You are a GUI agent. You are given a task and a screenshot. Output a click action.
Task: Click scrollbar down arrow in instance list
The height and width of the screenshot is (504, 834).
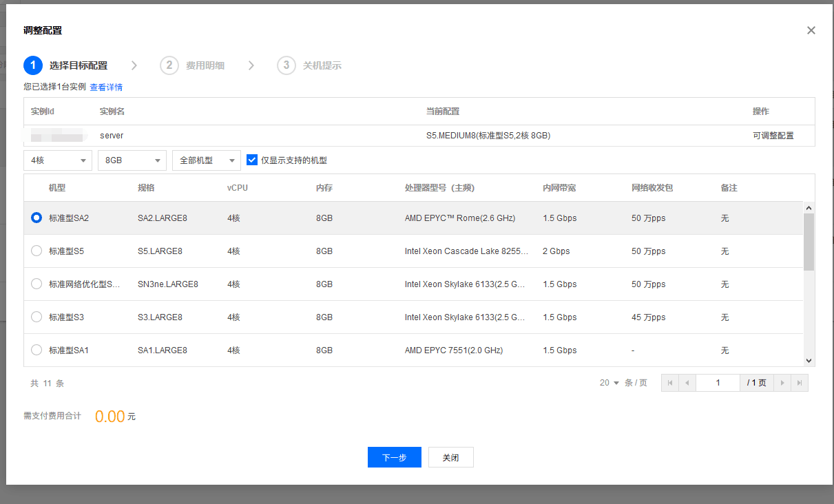[809, 360]
